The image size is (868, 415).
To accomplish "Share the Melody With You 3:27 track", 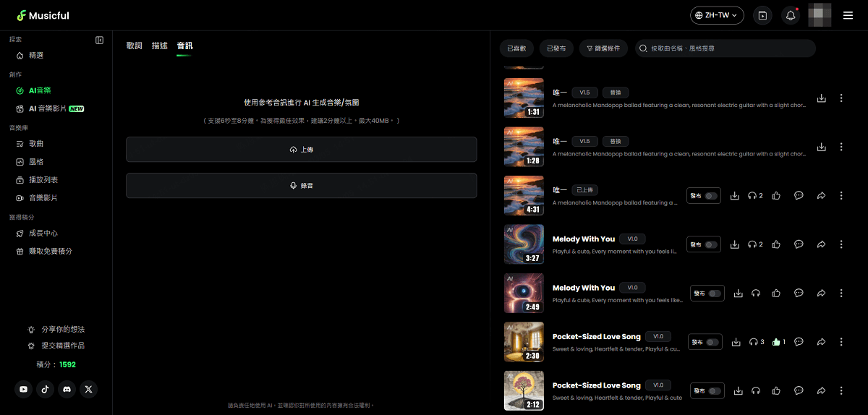I will click(821, 244).
